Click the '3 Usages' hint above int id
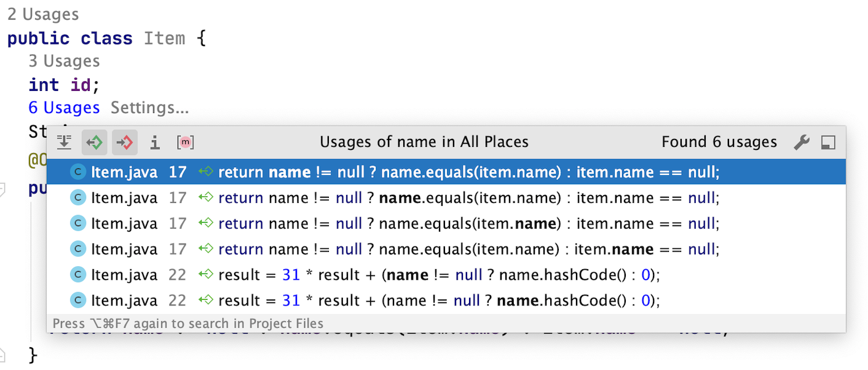The image size is (868, 370). [64, 61]
